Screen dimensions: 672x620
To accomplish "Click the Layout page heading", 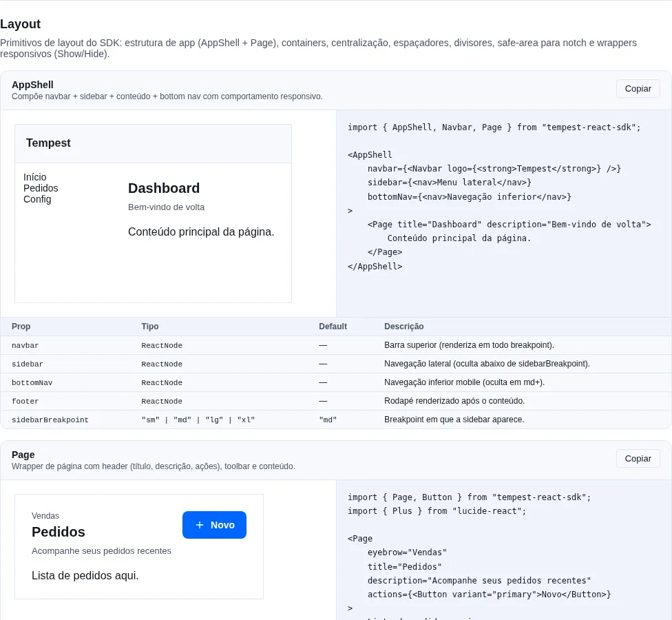I will (20, 24).
